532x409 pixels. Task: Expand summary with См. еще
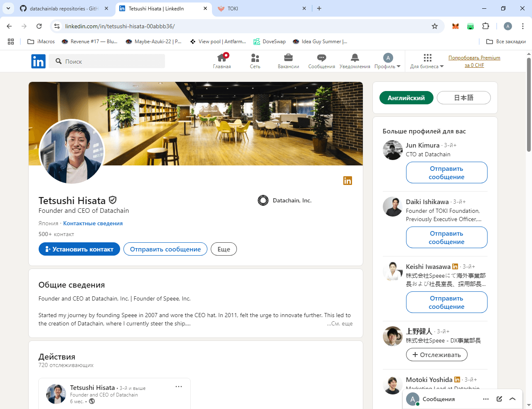tap(340, 323)
